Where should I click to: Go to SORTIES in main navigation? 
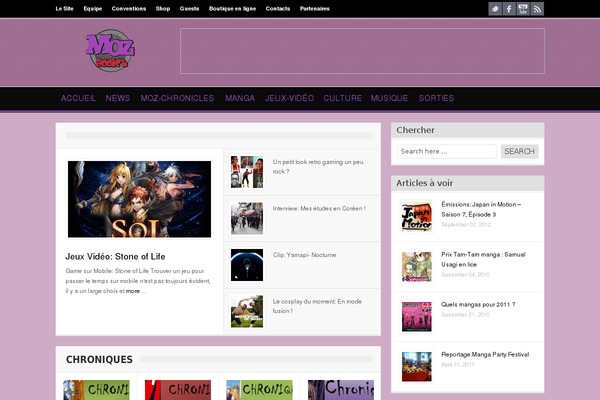(436, 98)
